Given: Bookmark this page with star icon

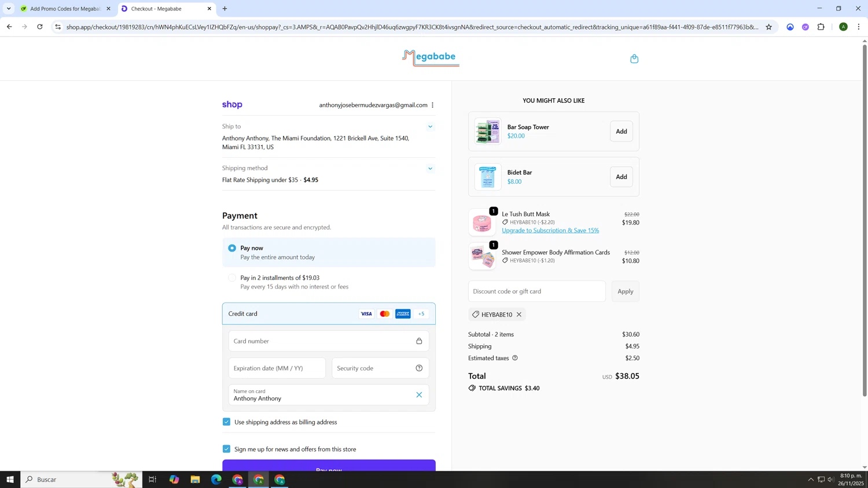Looking at the screenshot, I should [x=768, y=27].
